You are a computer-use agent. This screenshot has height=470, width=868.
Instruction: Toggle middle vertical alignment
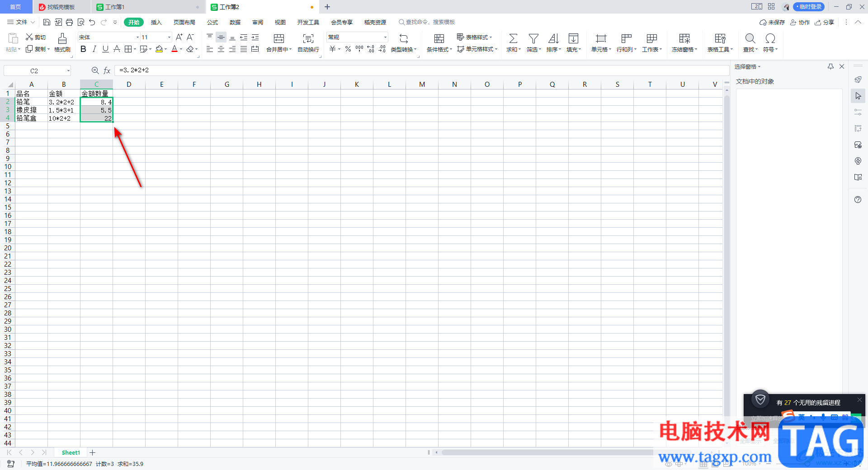point(221,37)
